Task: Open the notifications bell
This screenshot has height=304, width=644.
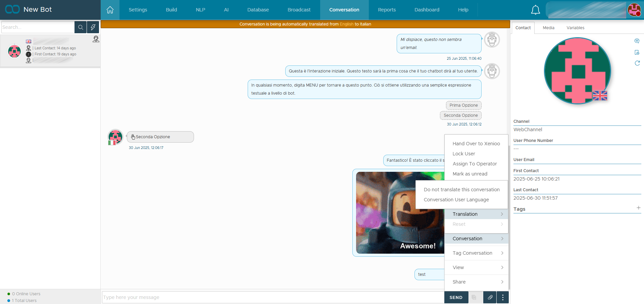Action: click(535, 10)
